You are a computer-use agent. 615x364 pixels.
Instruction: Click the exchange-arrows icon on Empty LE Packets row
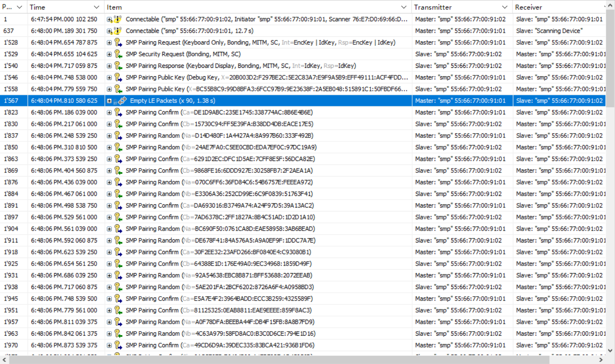click(x=122, y=101)
